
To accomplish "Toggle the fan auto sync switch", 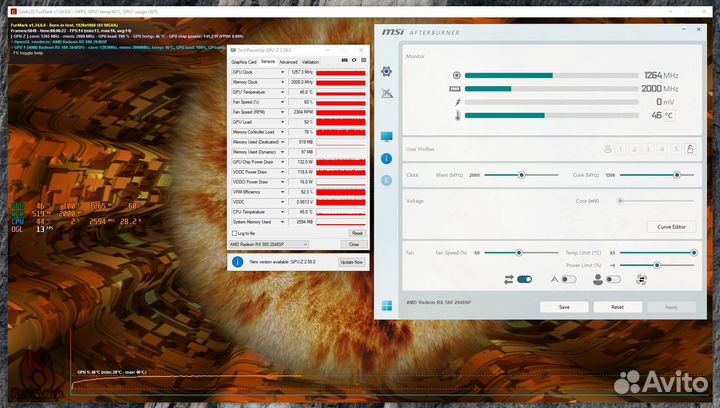I will point(524,279).
